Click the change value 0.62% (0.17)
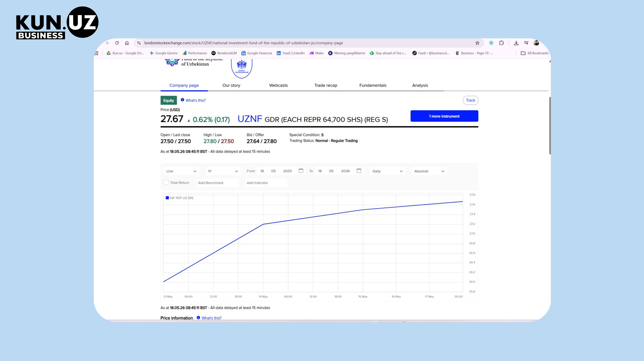The image size is (644, 361). tap(211, 120)
